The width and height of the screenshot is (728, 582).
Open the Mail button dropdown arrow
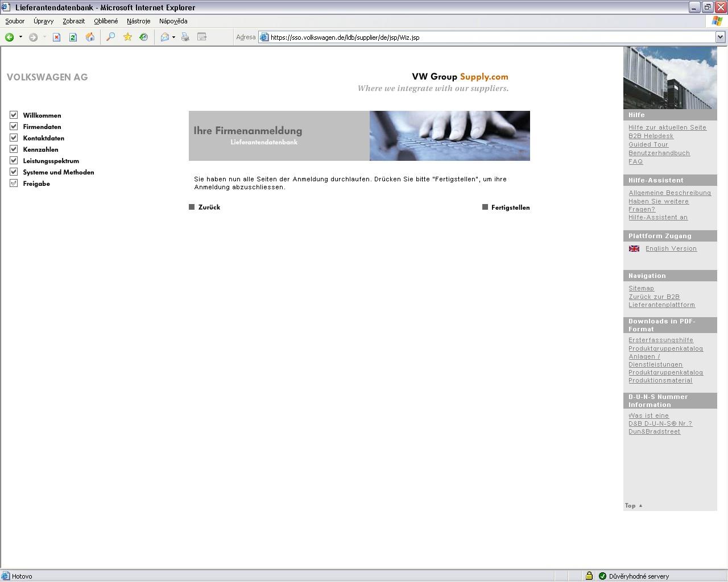point(173,37)
